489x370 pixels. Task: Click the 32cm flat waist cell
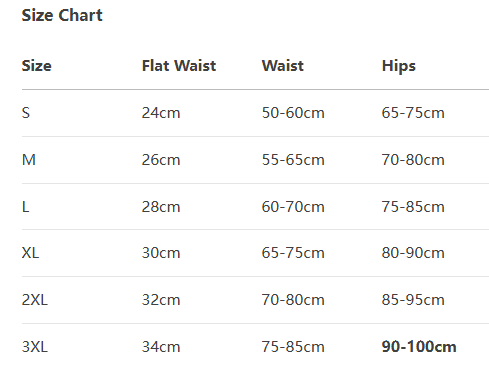[161, 300]
